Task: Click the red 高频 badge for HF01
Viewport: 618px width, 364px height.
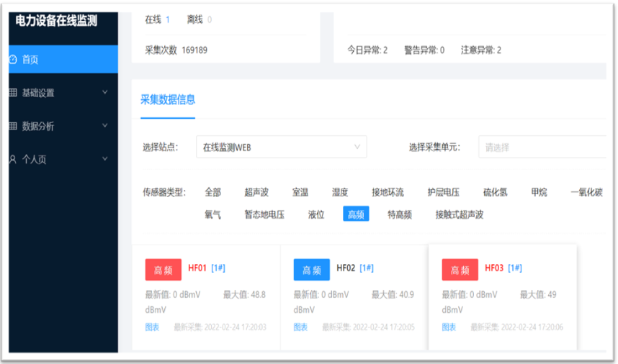Action: (x=164, y=270)
